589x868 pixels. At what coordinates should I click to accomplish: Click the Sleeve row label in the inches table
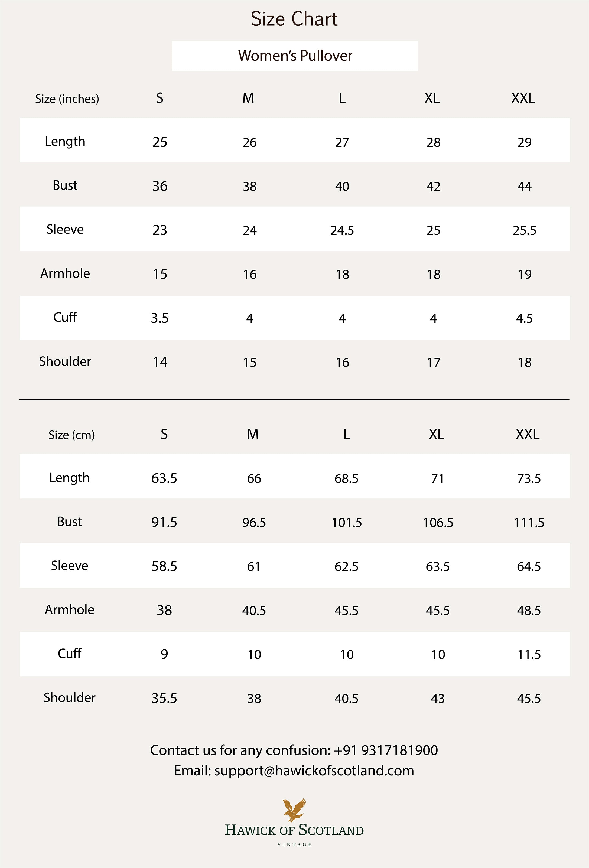coord(65,229)
